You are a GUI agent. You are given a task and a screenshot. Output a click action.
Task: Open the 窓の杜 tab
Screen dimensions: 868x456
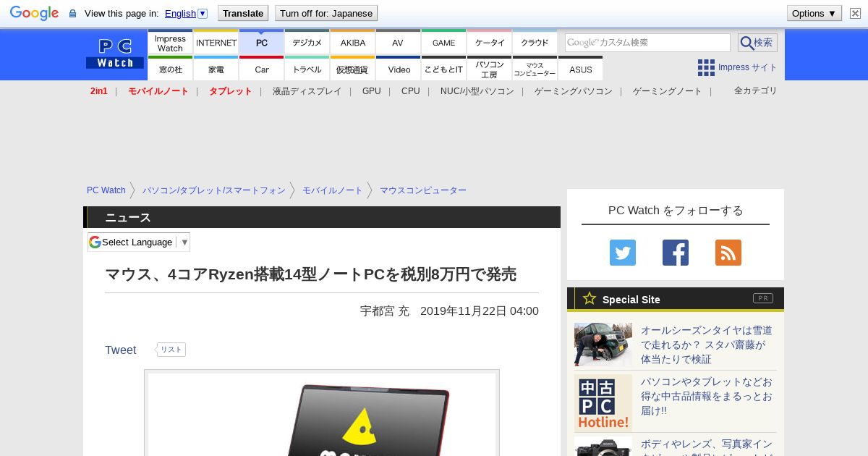pyautogui.click(x=170, y=69)
